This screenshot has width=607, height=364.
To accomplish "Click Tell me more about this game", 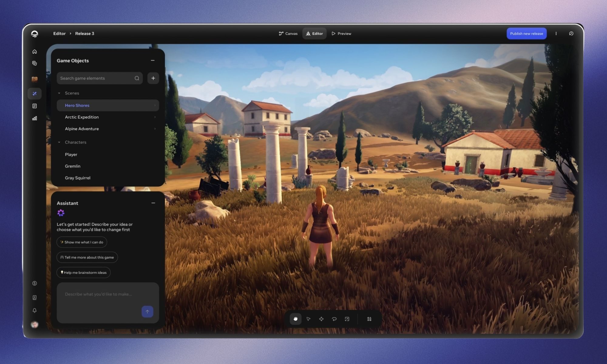I will click(x=87, y=257).
